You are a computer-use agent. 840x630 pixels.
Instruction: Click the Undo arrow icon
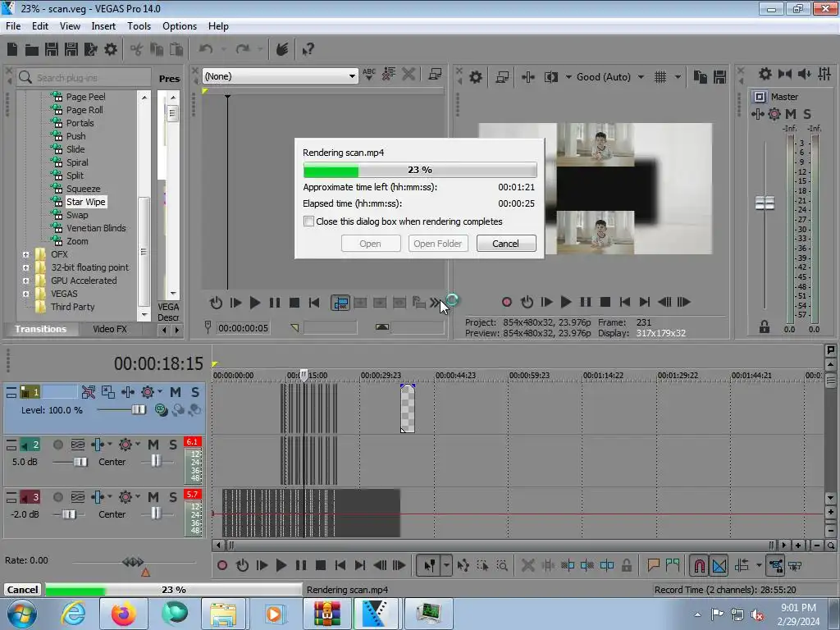tap(206, 49)
